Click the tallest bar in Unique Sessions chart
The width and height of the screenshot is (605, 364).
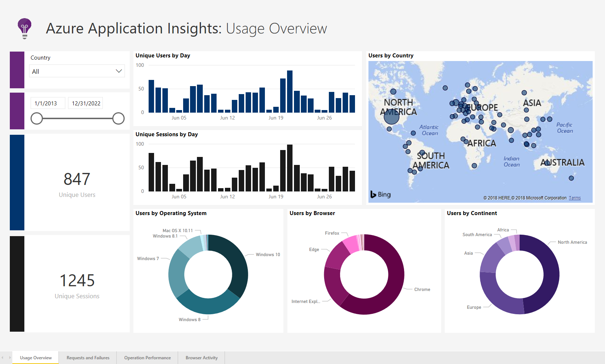(290, 168)
